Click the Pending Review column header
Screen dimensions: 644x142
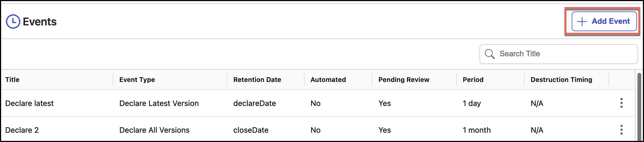tap(404, 80)
